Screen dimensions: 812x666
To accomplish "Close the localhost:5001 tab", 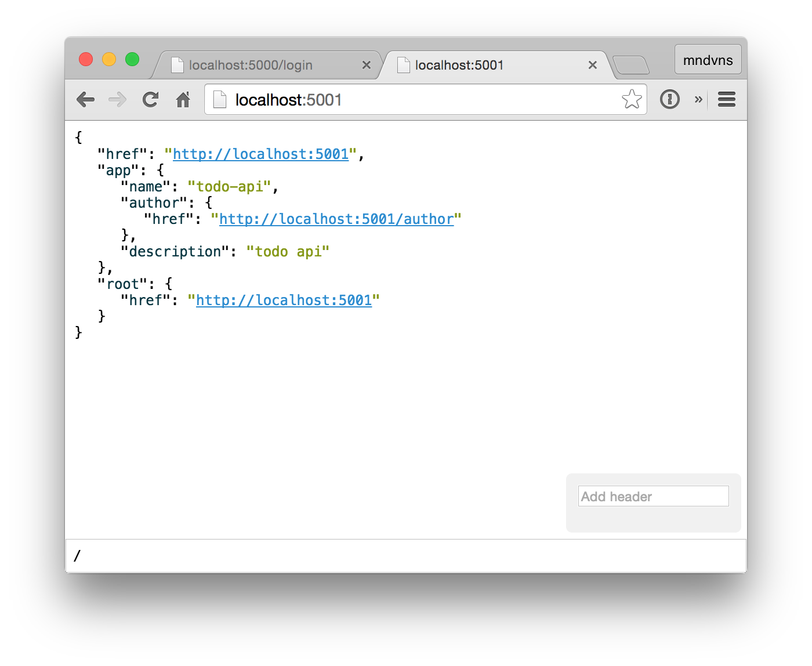I will click(592, 65).
